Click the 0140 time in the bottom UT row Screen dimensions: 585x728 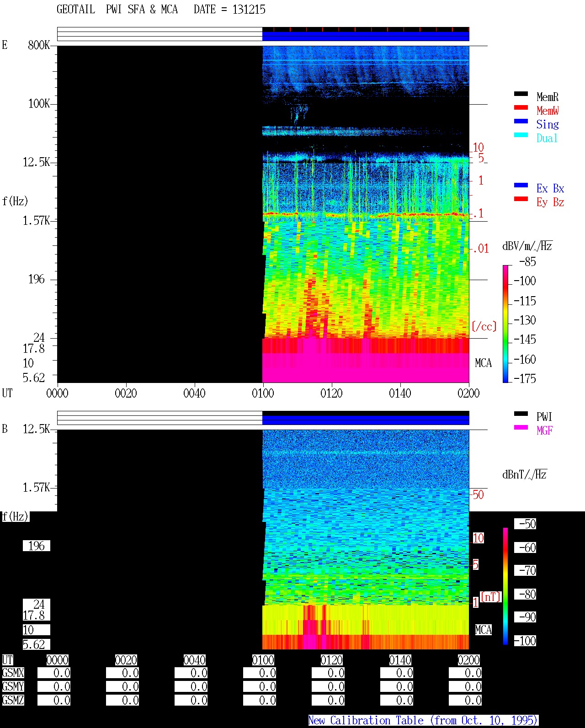click(400, 660)
